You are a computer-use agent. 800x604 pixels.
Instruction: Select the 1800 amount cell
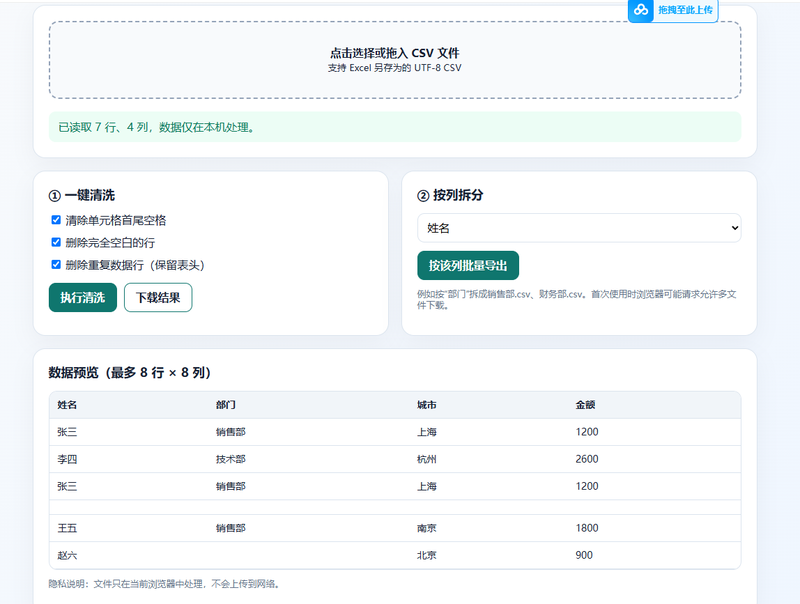click(587, 528)
